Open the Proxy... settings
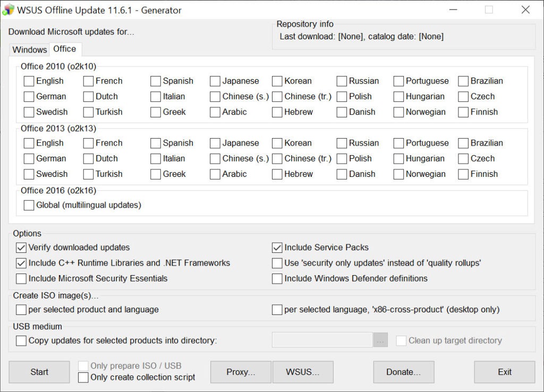Screen dimensions: 544x392 click(x=241, y=372)
